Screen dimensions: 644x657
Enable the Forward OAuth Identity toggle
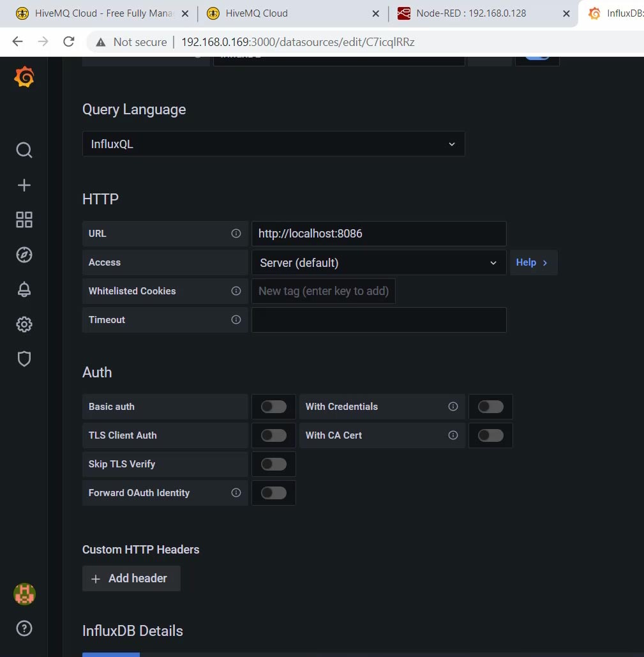click(x=274, y=493)
